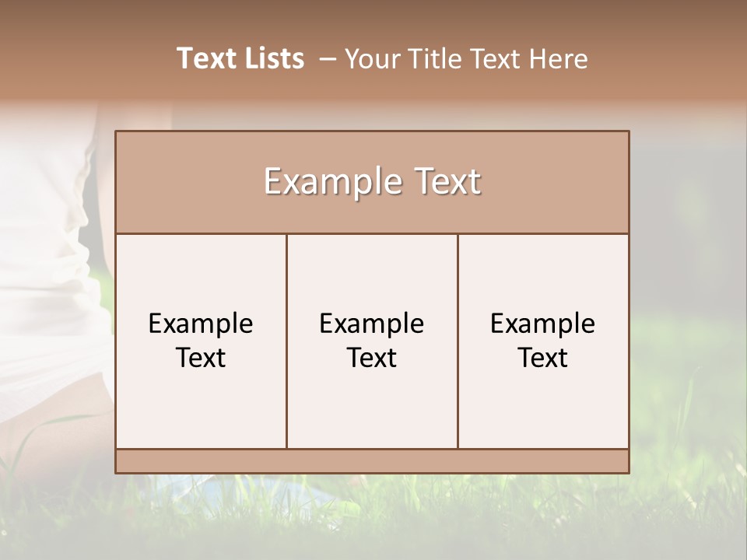
Task: Select the bold "Text Lists" title text
Action: (240, 58)
